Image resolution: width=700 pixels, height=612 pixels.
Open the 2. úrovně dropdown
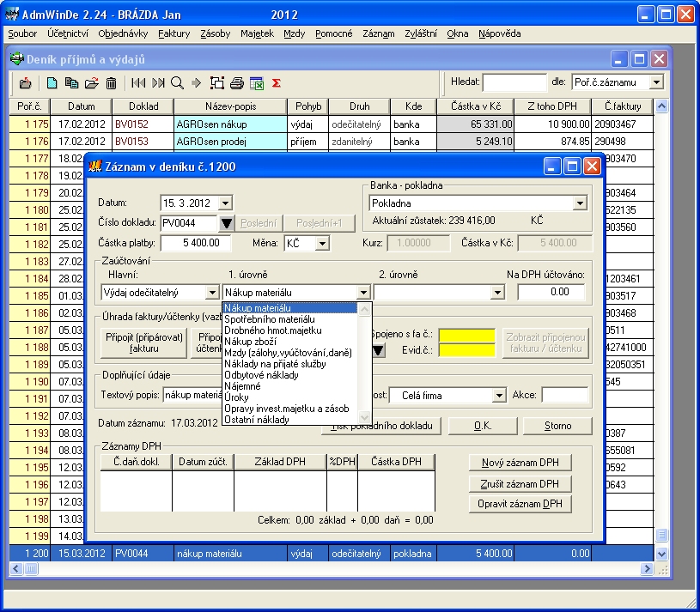pos(497,293)
